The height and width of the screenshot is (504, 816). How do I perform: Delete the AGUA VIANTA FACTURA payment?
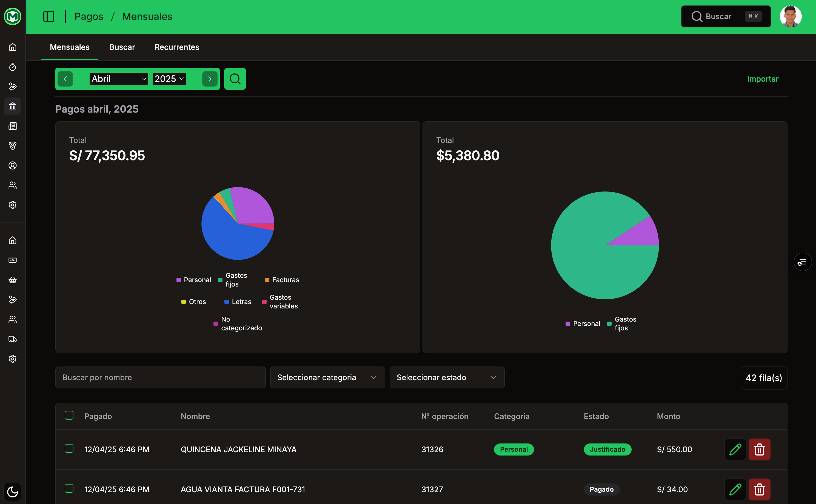click(759, 489)
